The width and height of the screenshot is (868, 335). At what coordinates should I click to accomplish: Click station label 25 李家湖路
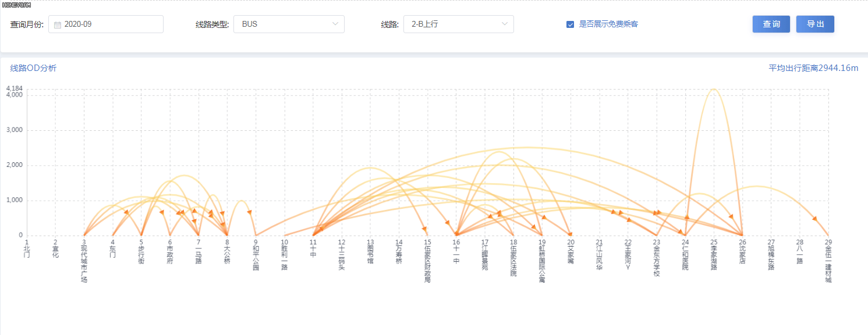(714, 255)
